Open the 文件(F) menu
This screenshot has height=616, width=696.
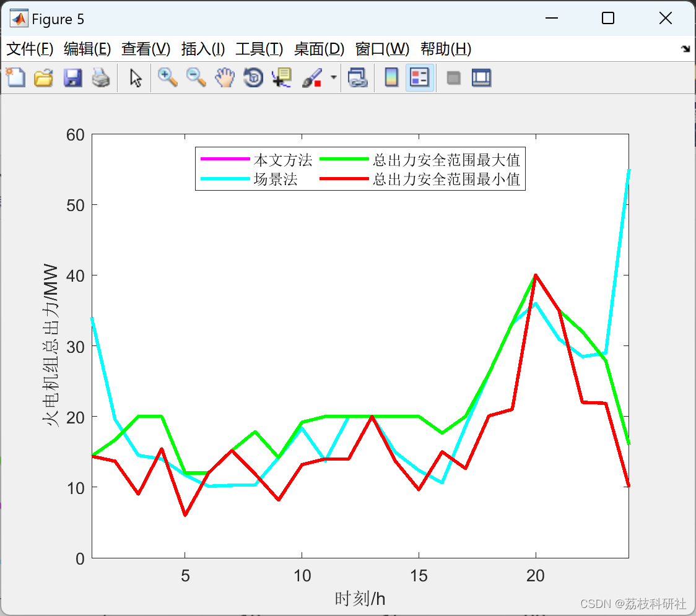tap(30, 49)
